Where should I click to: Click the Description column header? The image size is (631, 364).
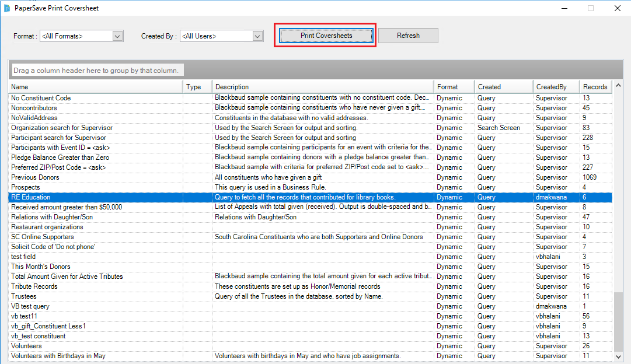coord(323,87)
